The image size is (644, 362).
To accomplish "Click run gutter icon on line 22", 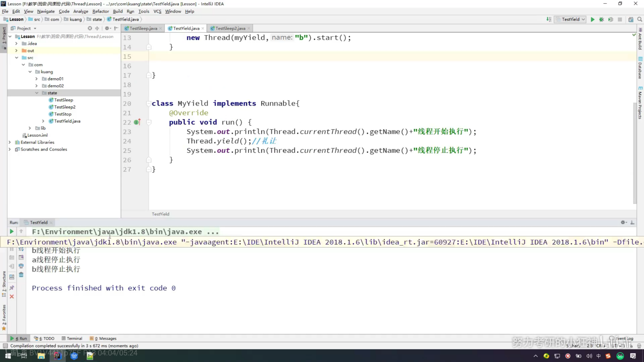I will point(137,122).
